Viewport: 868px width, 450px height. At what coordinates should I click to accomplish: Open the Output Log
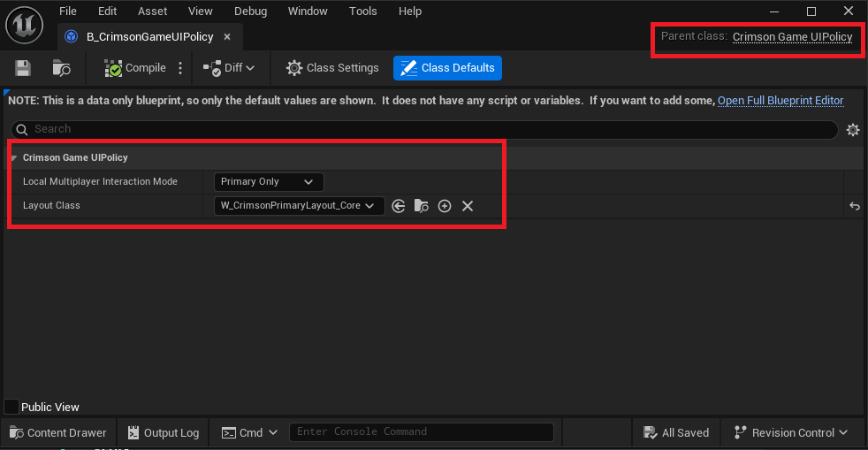pyautogui.click(x=164, y=433)
